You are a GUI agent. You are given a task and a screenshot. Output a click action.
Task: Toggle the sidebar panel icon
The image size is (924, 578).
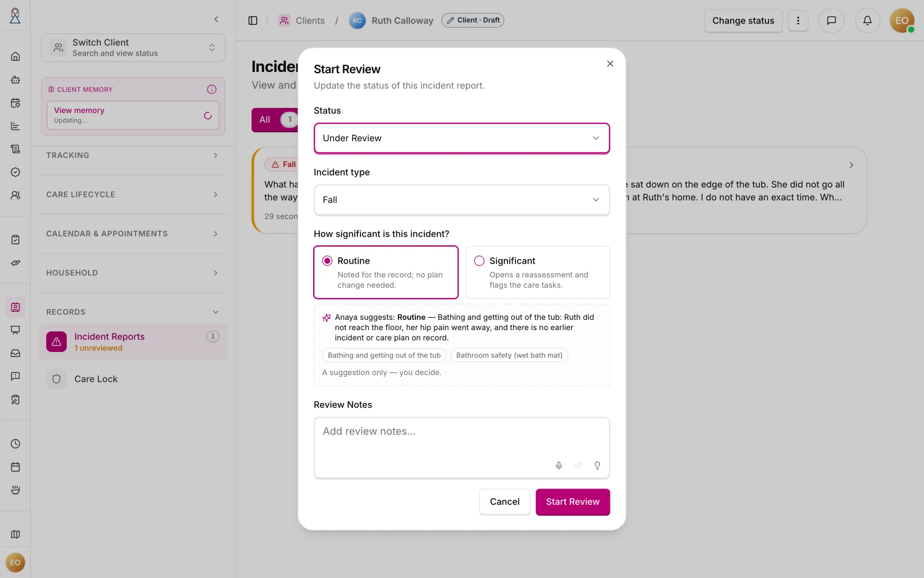[253, 21]
